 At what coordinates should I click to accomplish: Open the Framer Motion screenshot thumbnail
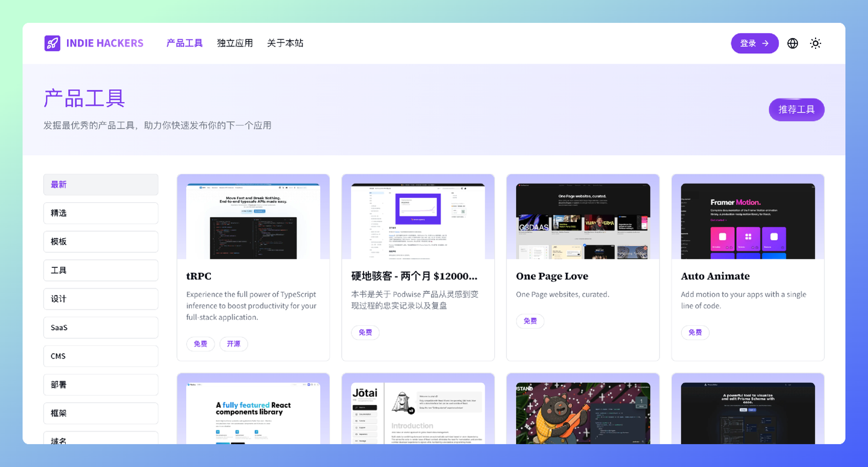pos(748,221)
